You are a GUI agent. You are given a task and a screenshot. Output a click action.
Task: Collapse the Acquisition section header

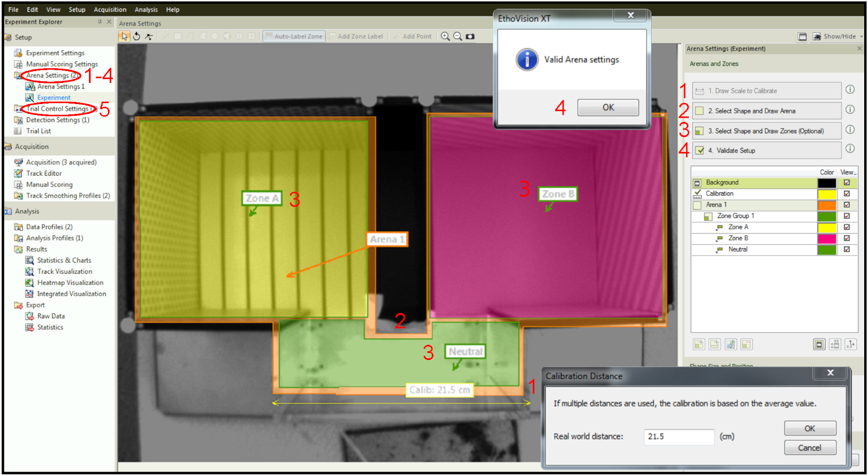coord(59,146)
